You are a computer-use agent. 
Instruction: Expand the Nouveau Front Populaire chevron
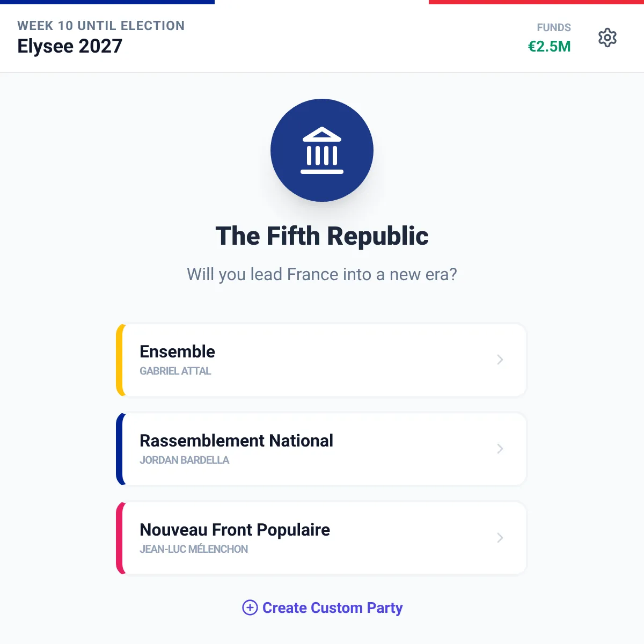pos(500,538)
